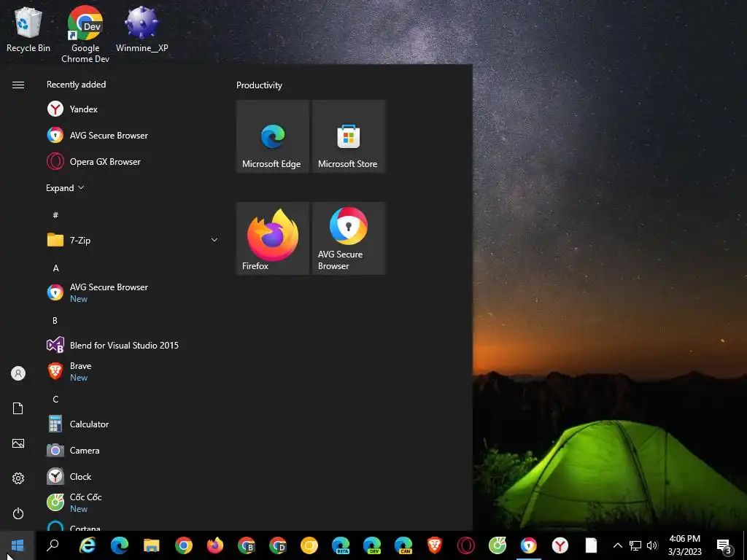Screen dimensions: 747x560
Task: Click the Microsoft Edge tile
Action: click(273, 136)
